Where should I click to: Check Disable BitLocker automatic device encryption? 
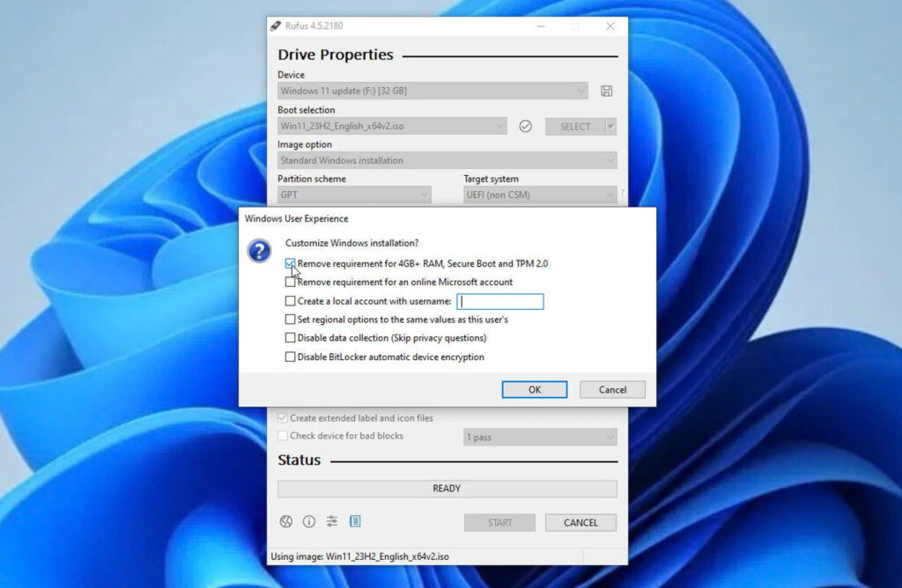tap(291, 356)
